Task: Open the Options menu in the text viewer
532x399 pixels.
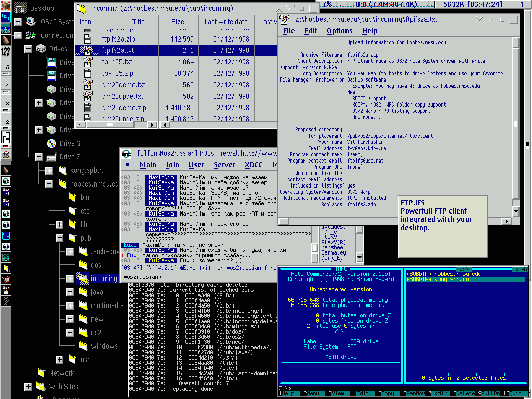Action: (340, 31)
